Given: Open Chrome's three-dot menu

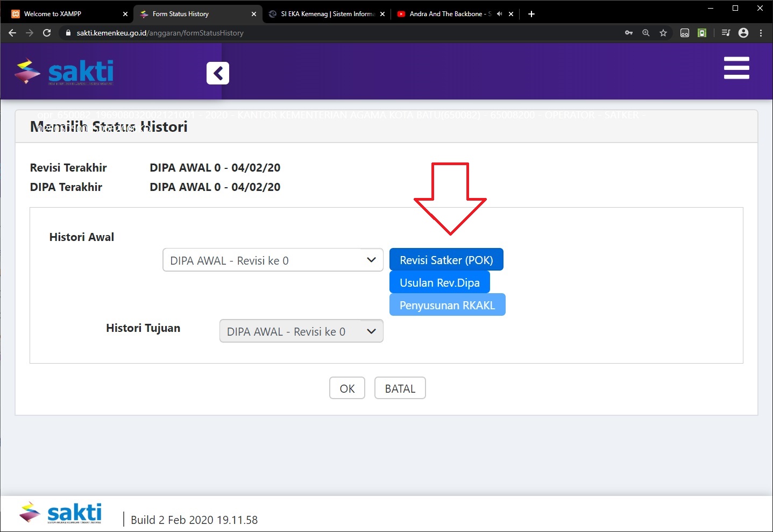Looking at the screenshot, I should point(761,33).
